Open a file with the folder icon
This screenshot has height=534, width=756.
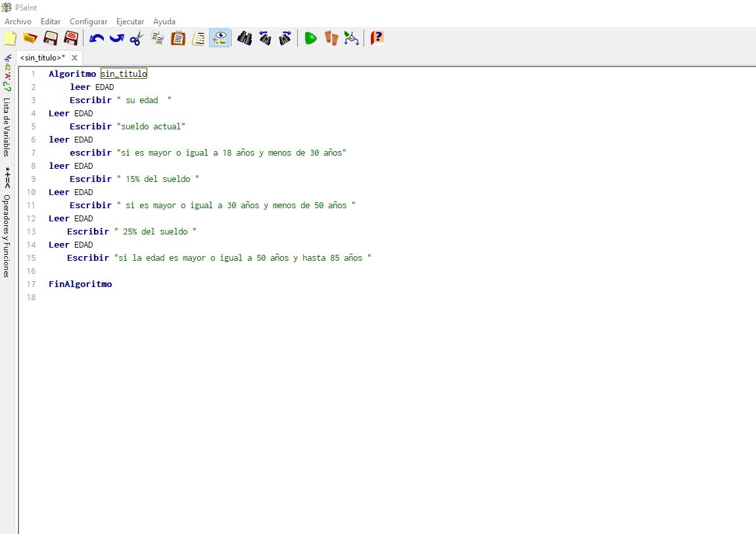pyautogui.click(x=30, y=38)
